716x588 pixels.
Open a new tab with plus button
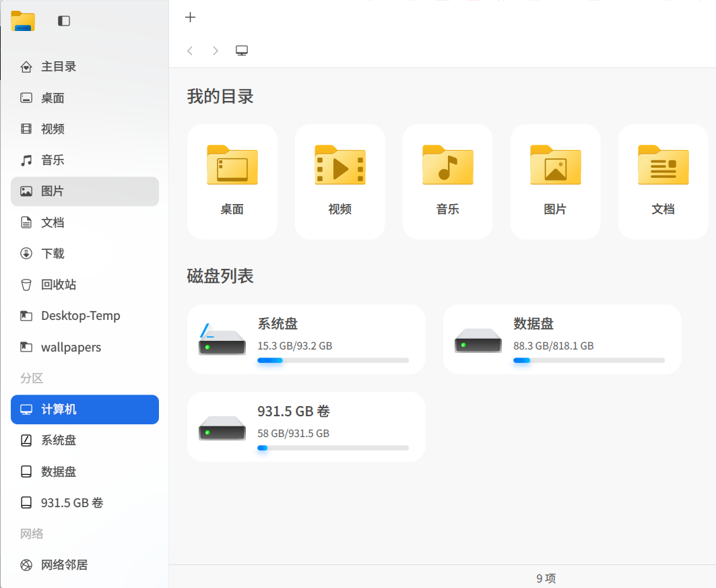point(190,18)
